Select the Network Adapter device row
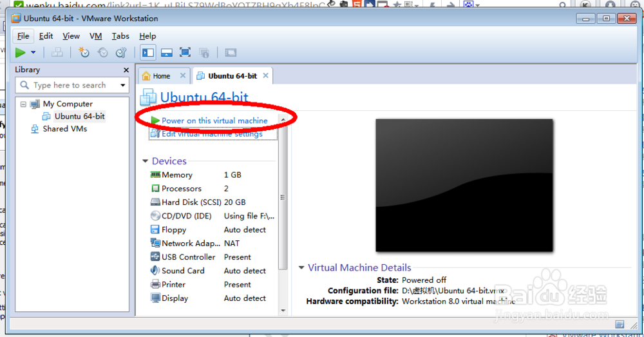The width and height of the screenshot is (644, 337). (x=213, y=244)
